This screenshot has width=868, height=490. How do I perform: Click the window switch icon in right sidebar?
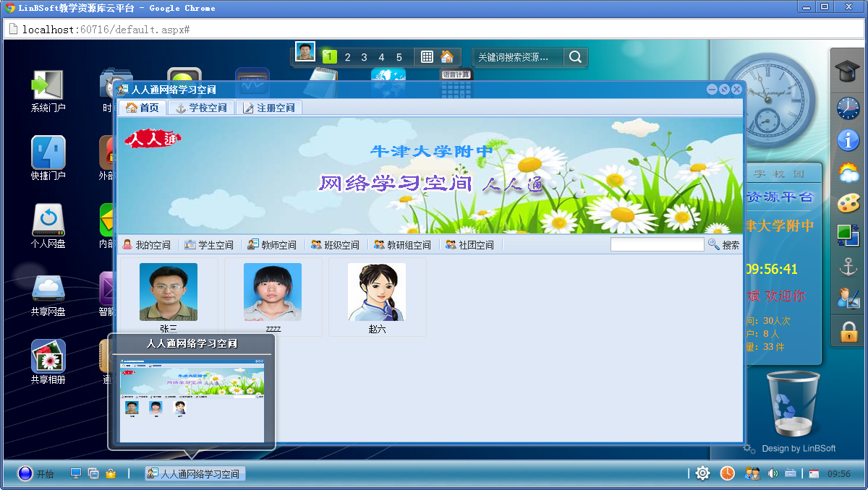tap(848, 235)
